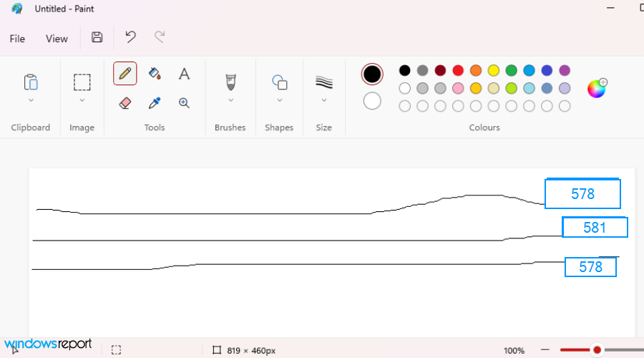Choose the white secondary Colour 2 circle
The image size is (644, 358).
point(372,101)
